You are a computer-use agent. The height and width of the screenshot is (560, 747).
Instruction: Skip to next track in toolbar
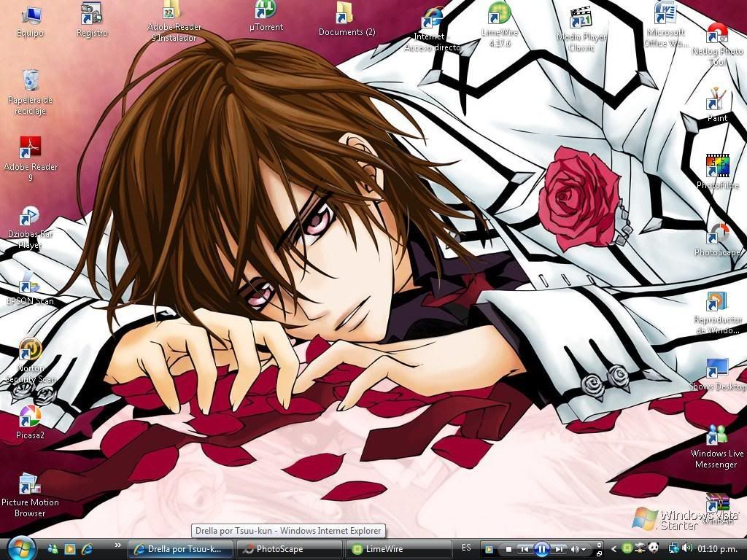coord(560,550)
